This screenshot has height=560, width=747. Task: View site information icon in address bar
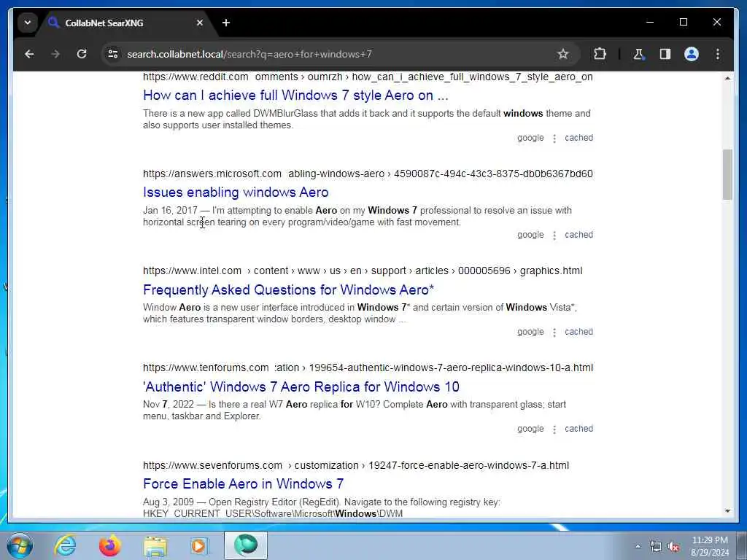coord(113,54)
